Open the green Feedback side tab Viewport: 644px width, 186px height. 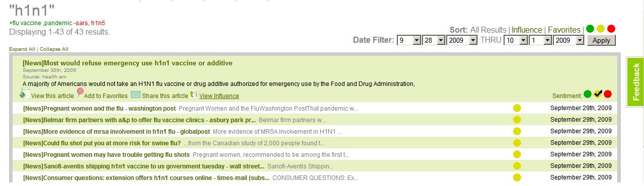click(635, 82)
